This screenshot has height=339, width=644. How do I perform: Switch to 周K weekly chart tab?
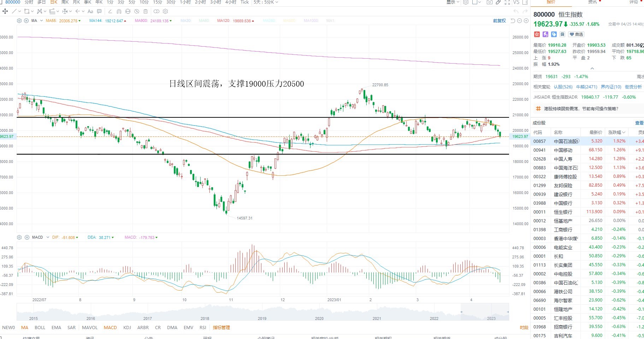[x=65, y=2]
